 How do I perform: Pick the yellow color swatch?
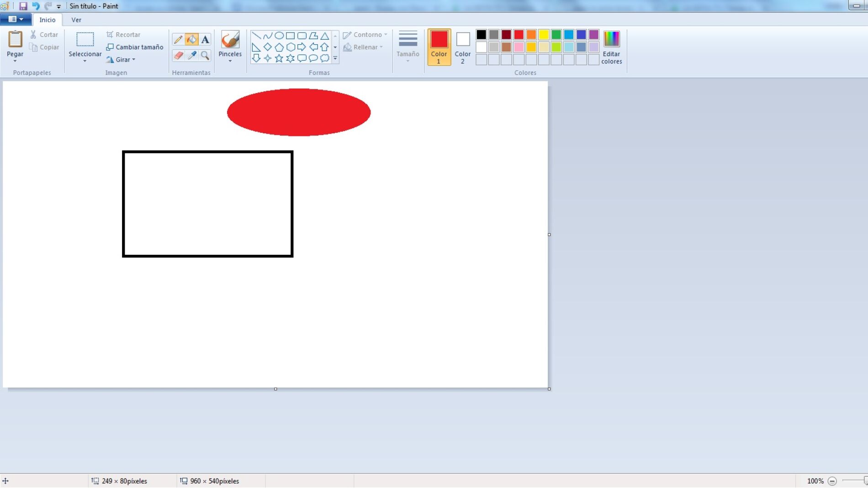click(543, 35)
